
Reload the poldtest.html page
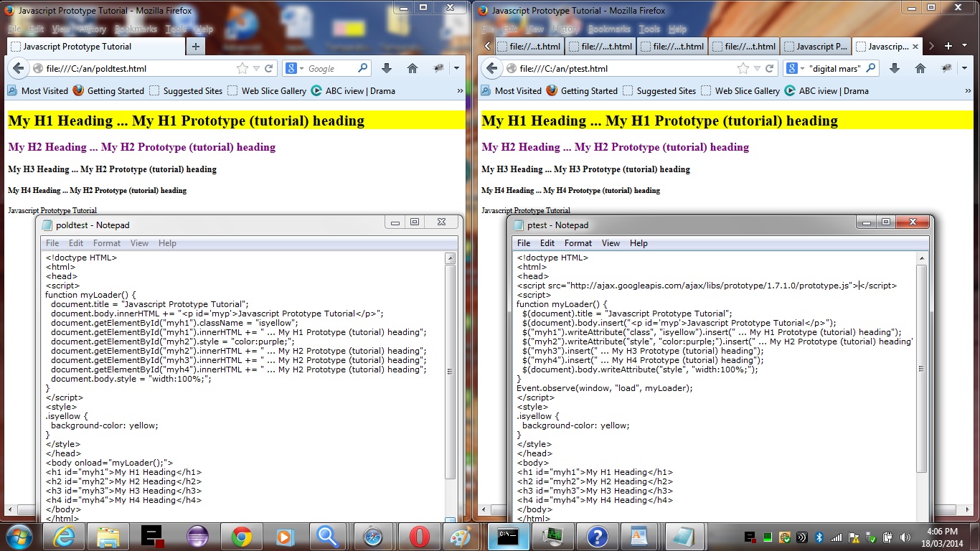click(269, 69)
